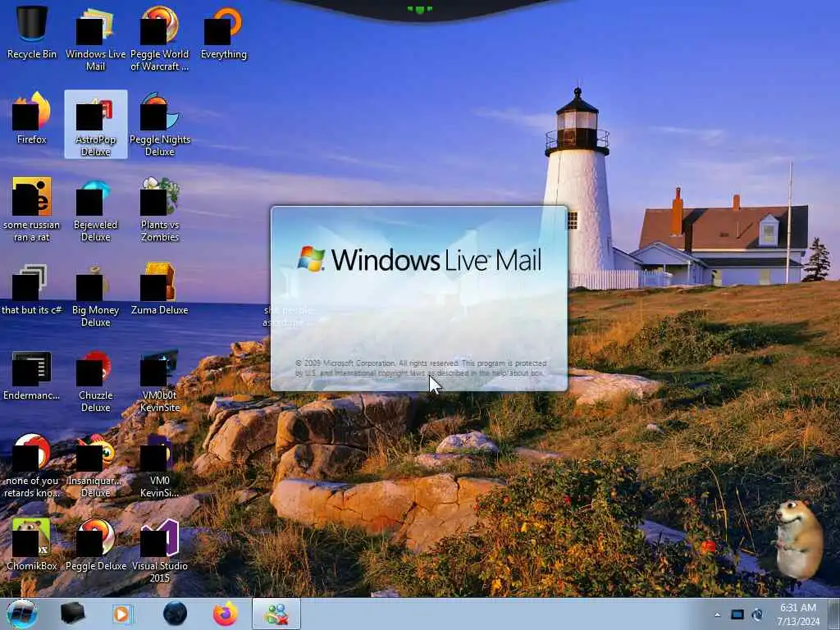Open the dark globe taskbar icon
Screen dimensions: 840x630
click(x=176, y=614)
